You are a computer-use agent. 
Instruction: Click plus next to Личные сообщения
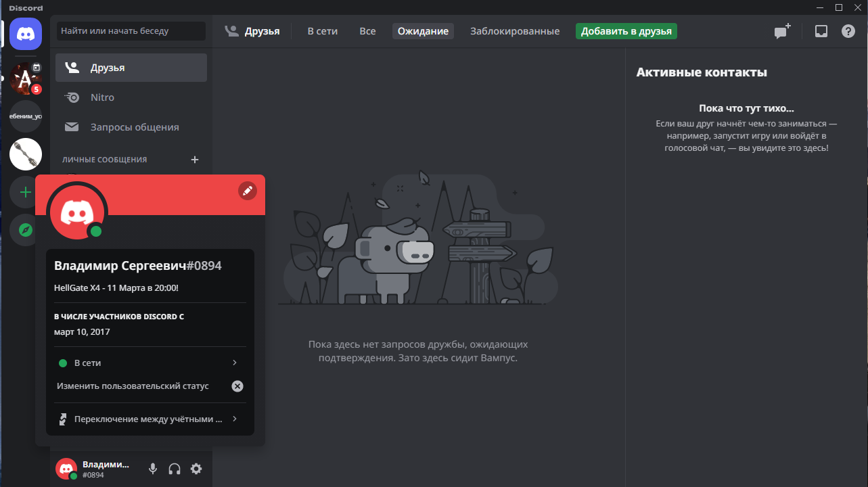[195, 160]
